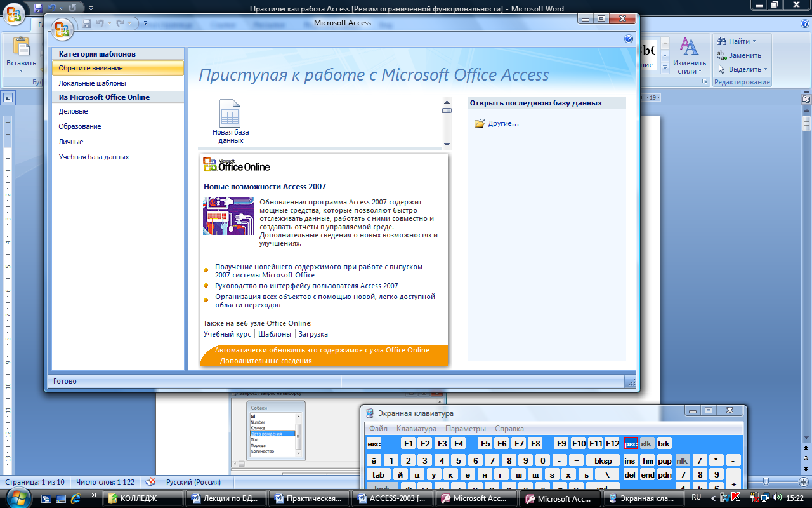This screenshot has height=508, width=812.
Task: Open the Учебный курс link
Action: click(x=227, y=334)
